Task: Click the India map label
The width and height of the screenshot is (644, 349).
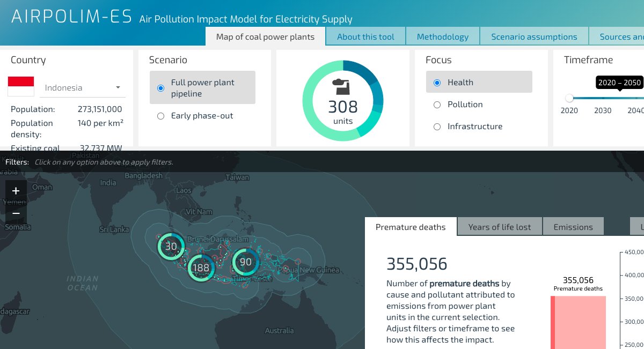Action: point(108,183)
